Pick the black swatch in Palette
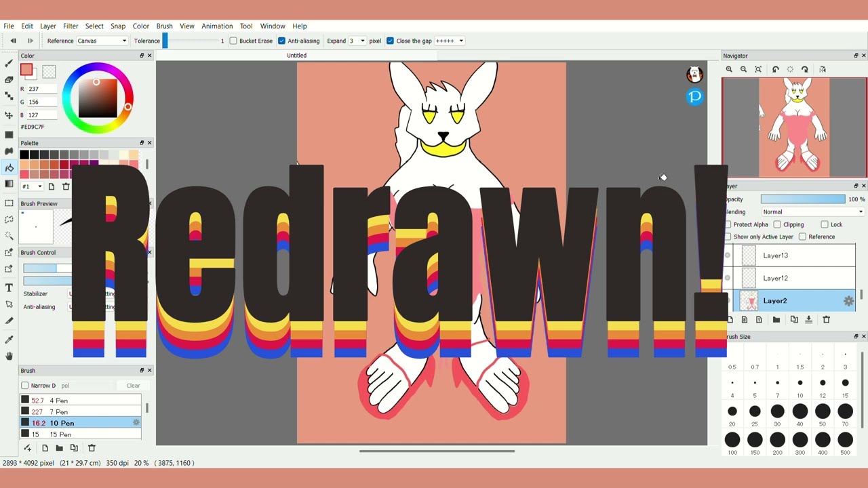868x488 pixels. click(x=24, y=155)
